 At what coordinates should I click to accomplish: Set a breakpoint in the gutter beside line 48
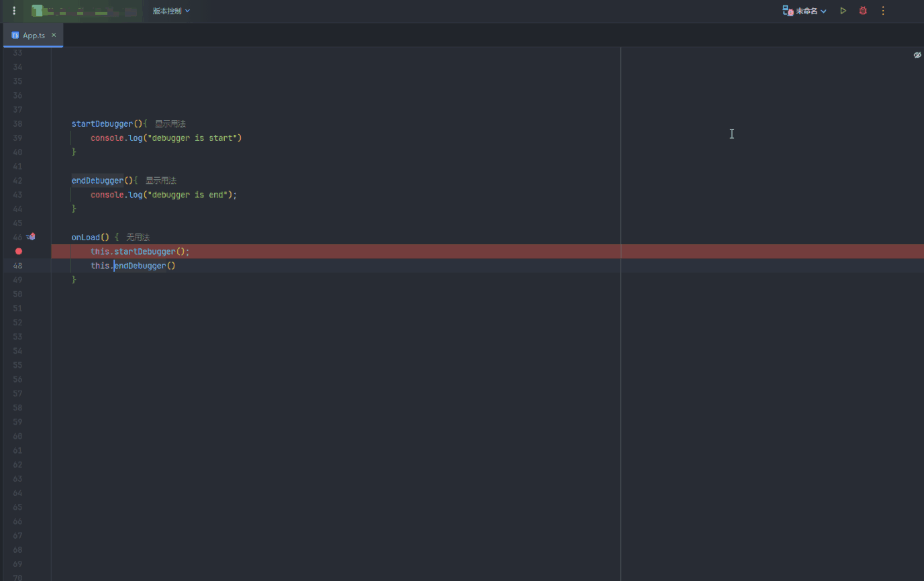click(19, 265)
